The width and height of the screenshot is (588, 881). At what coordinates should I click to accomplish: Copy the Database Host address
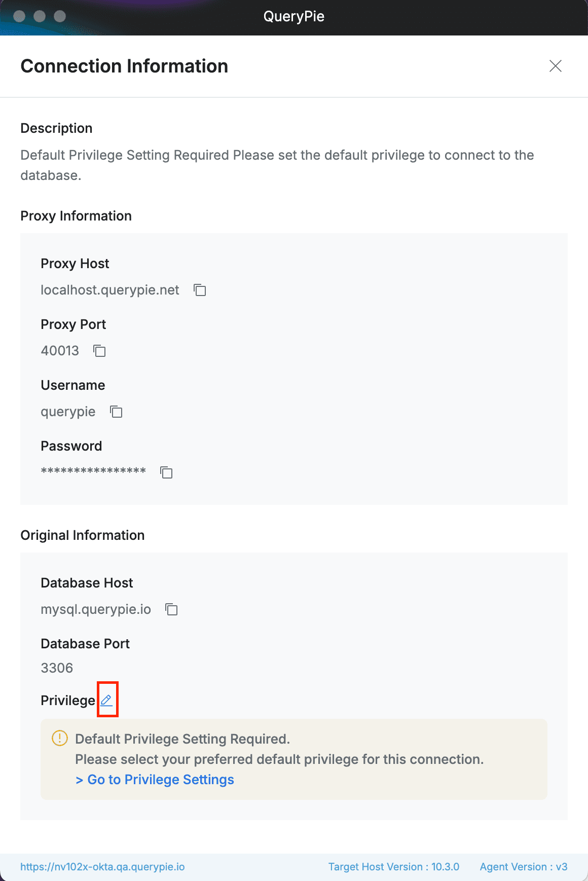(x=171, y=609)
